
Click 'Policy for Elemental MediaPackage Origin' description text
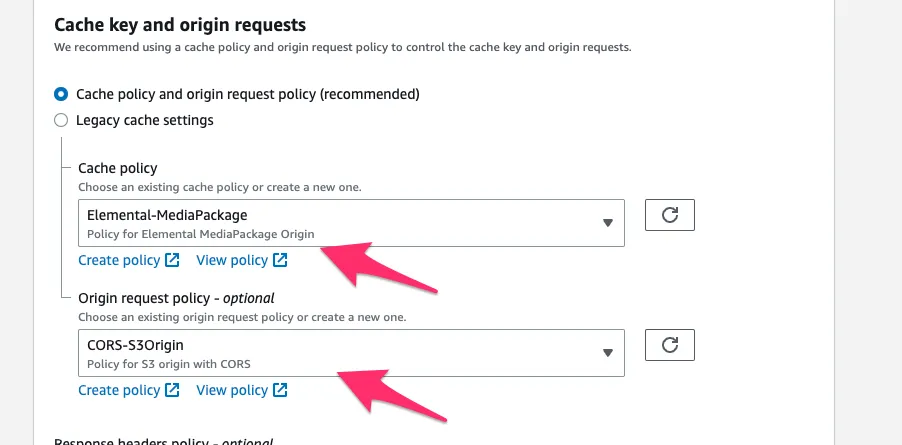click(201, 234)
